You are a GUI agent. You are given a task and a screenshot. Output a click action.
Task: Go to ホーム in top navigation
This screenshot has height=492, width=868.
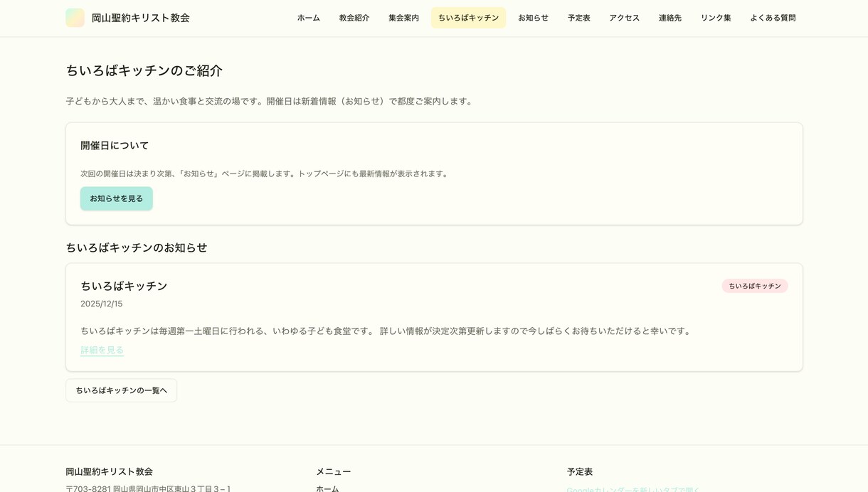[x=309, y=18]
